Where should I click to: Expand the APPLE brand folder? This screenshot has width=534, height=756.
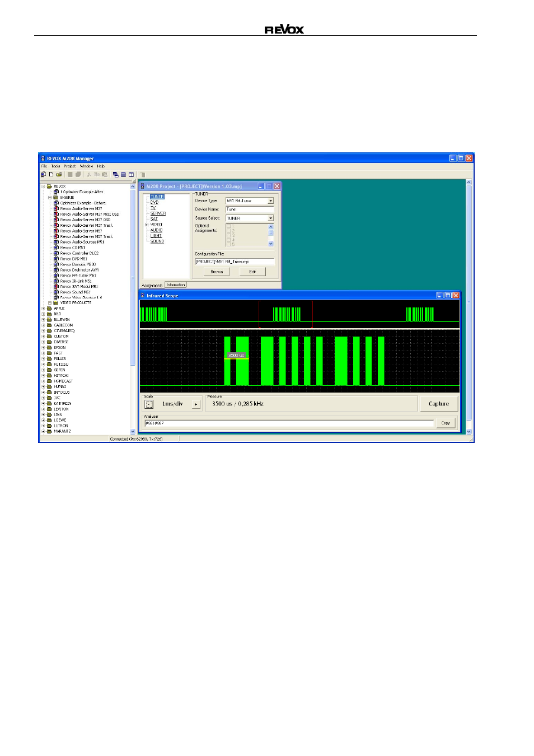tap(43, 309)
